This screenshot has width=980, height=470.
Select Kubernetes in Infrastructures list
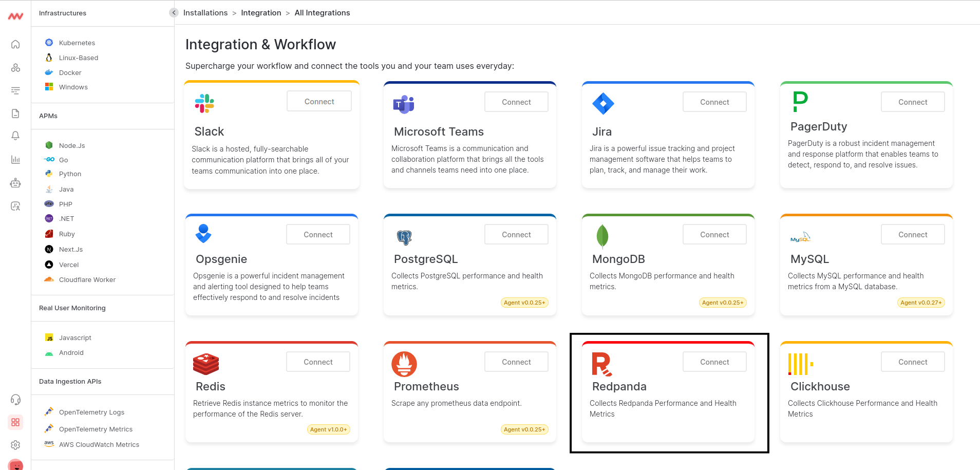[x=77, y=43]
